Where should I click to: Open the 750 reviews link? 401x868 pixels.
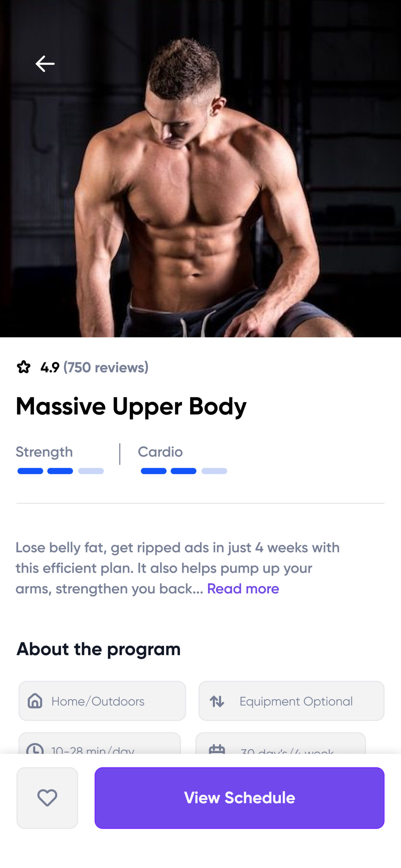(x=106, y=367)
